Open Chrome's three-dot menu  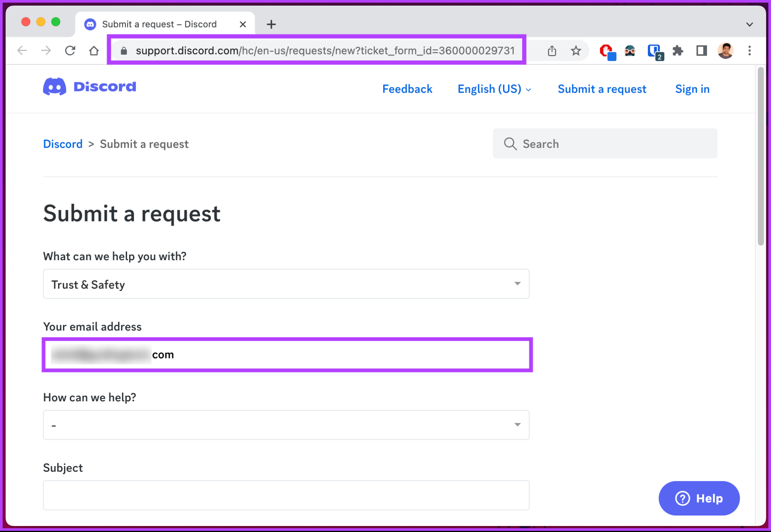[x=749, y=50]
